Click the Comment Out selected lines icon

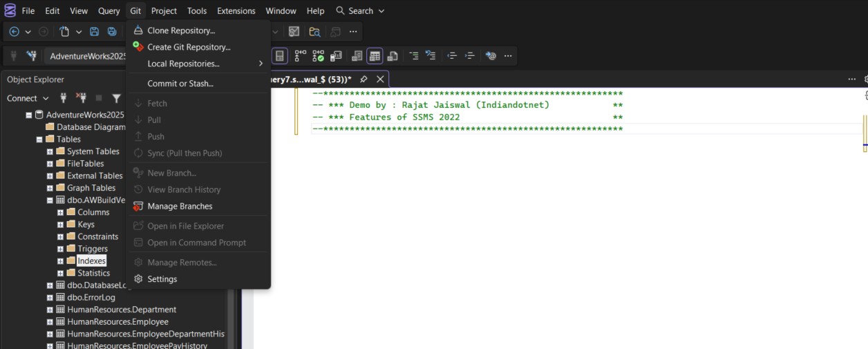click(x=413, y=56)
